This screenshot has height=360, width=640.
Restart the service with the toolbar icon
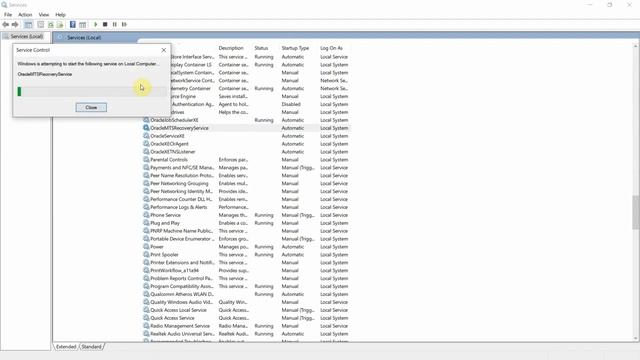124,24
